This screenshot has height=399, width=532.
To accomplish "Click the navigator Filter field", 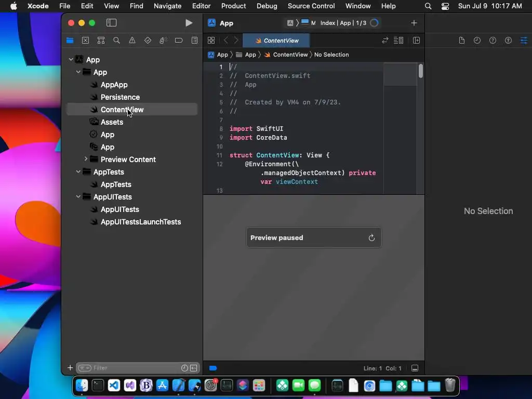I will coord(137,368).
